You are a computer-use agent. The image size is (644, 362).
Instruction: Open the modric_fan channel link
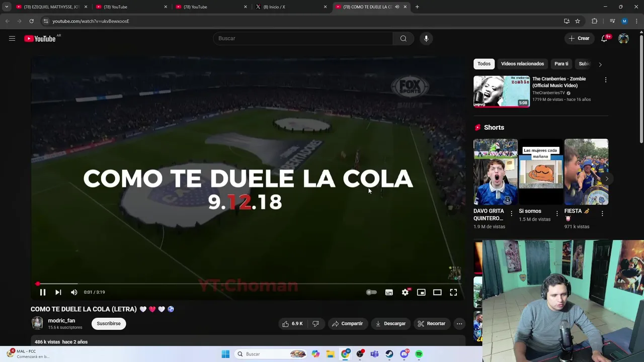[x=61, y=321]
